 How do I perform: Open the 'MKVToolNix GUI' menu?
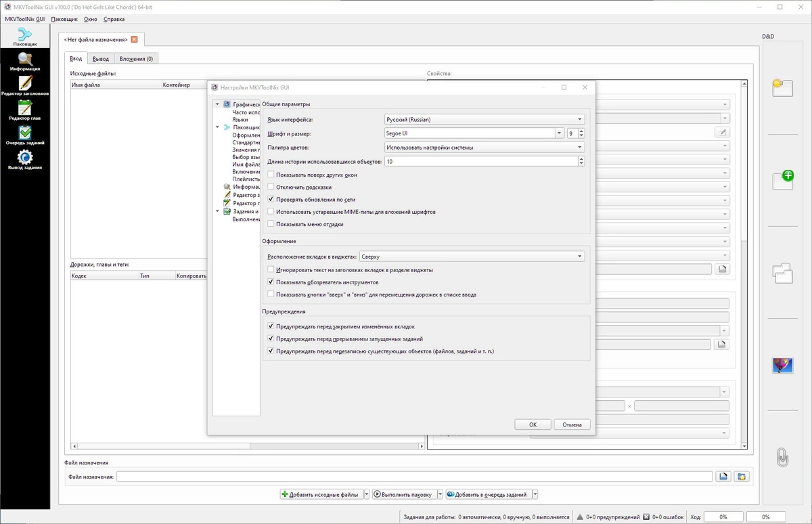[24, 19]
